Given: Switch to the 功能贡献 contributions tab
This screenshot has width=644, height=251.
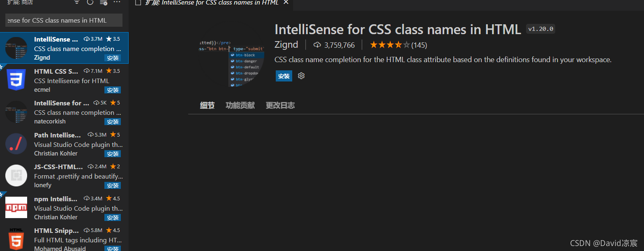Looking at the screenshot, I should (240, 105).
